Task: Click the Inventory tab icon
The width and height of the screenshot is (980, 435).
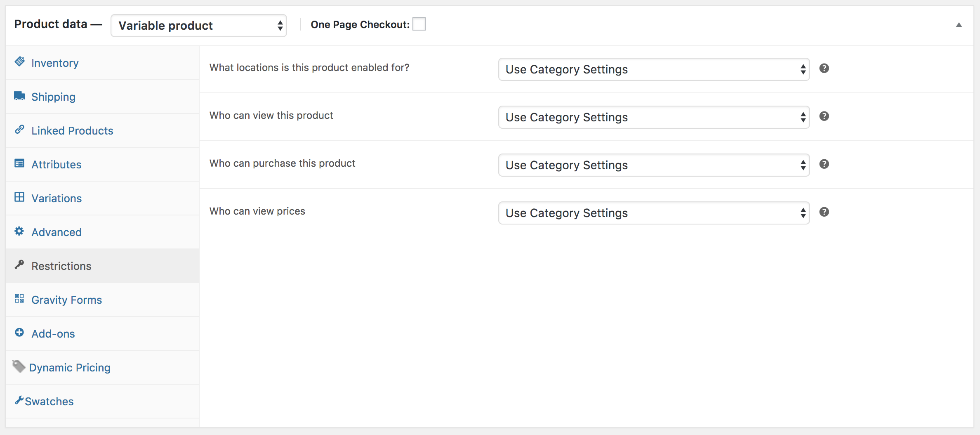Action: (x=19, y=61)
